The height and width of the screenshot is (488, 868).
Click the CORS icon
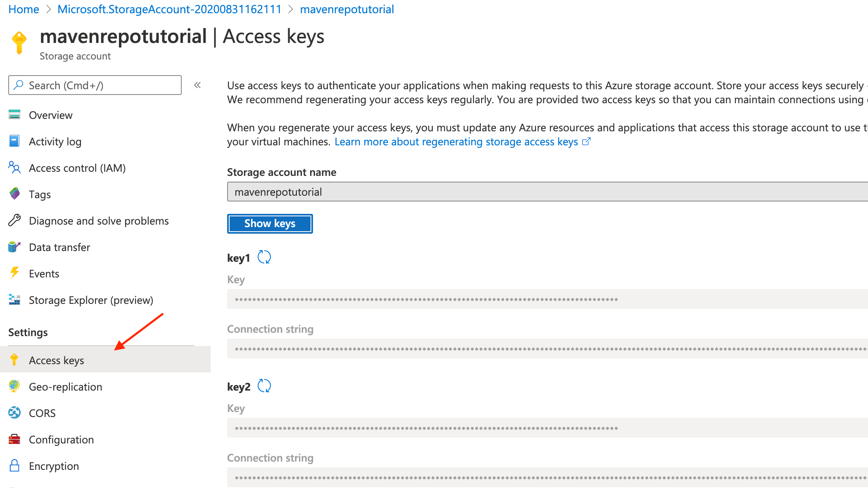[x=14, y=413]
